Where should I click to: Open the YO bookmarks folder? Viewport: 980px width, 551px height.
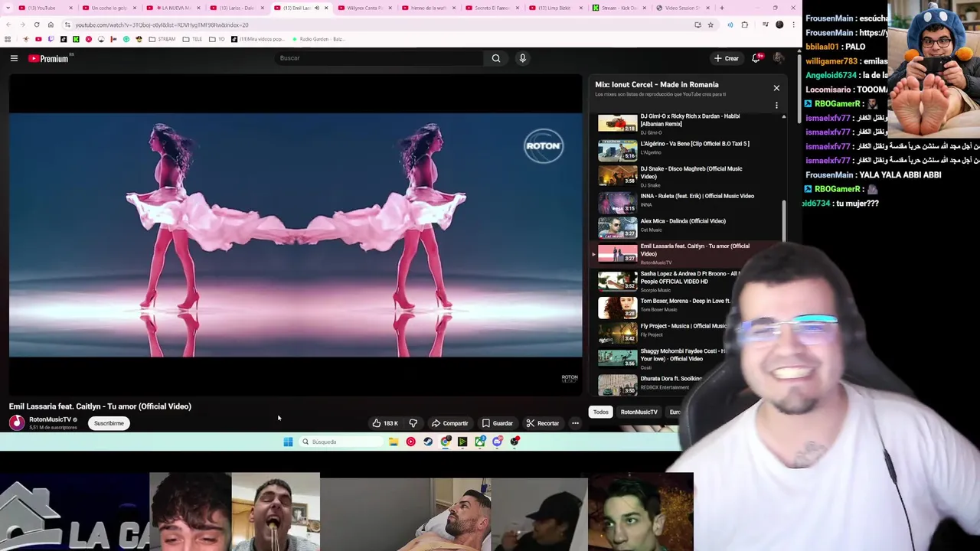217,39
